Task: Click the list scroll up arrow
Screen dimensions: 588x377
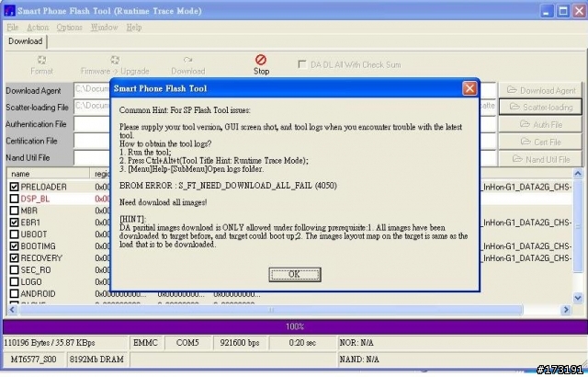Action: (578, 173)
